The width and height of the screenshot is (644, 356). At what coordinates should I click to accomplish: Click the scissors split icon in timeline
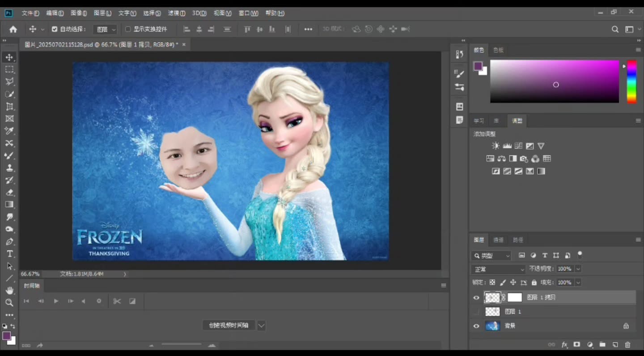pos(117,301)
